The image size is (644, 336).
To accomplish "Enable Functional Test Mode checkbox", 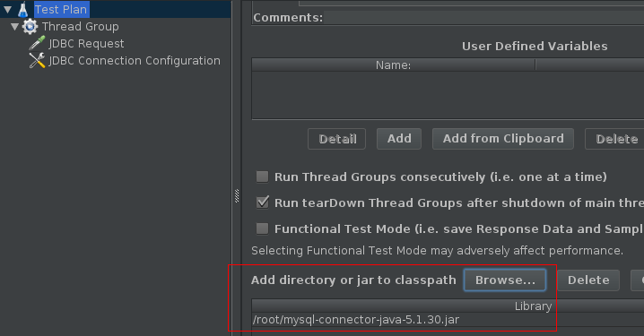I will (x=262, y=228).
